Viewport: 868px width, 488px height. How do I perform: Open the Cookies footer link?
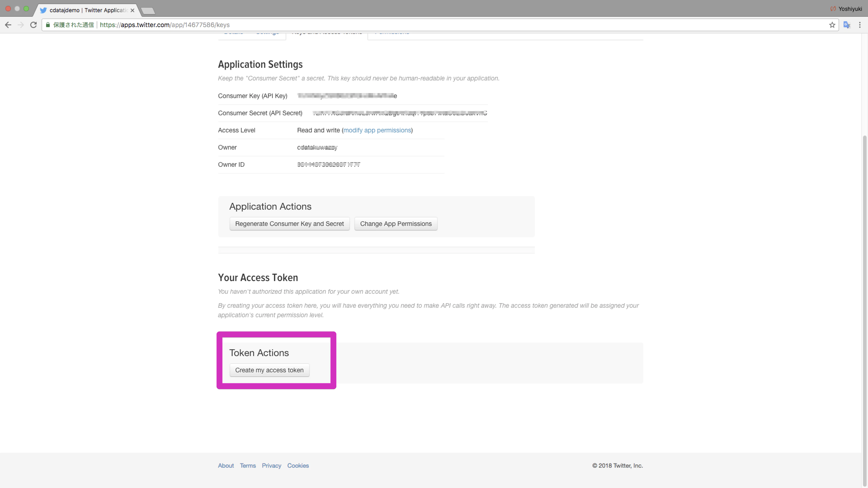pyautogui.click(x=298, y=465)
